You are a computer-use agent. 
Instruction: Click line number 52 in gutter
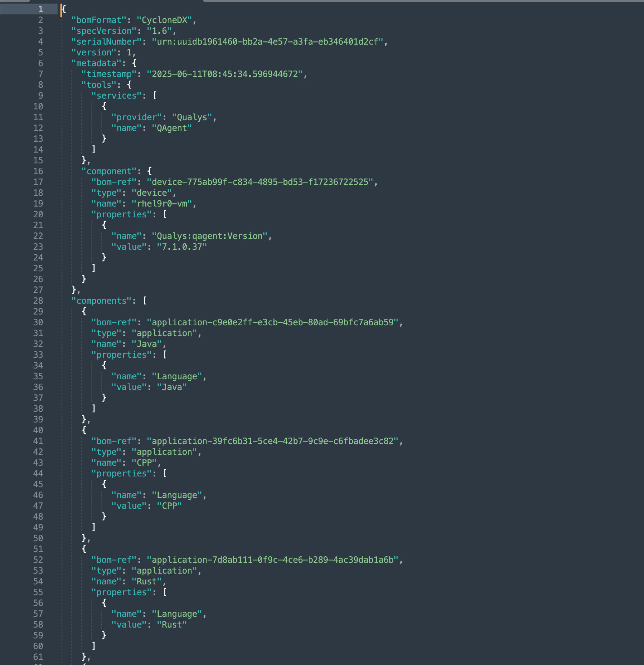38,560
